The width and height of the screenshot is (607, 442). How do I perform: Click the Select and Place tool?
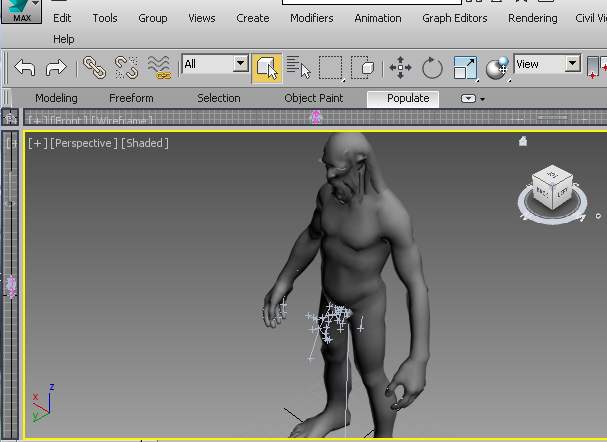click(x=497, y=69)
